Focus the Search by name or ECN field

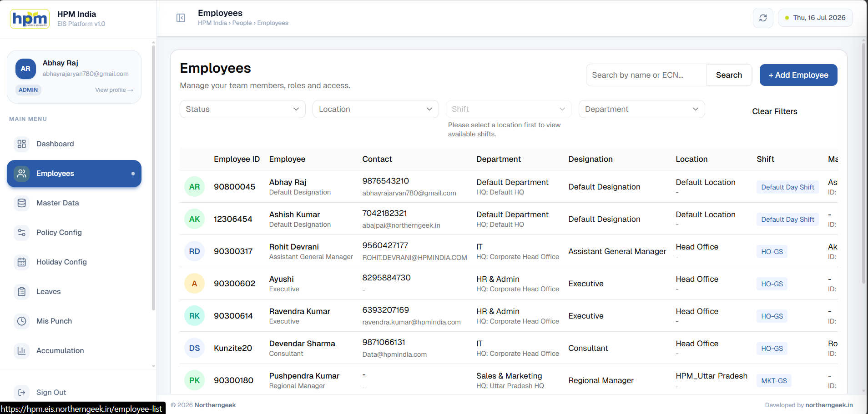[x=646, y=75]
